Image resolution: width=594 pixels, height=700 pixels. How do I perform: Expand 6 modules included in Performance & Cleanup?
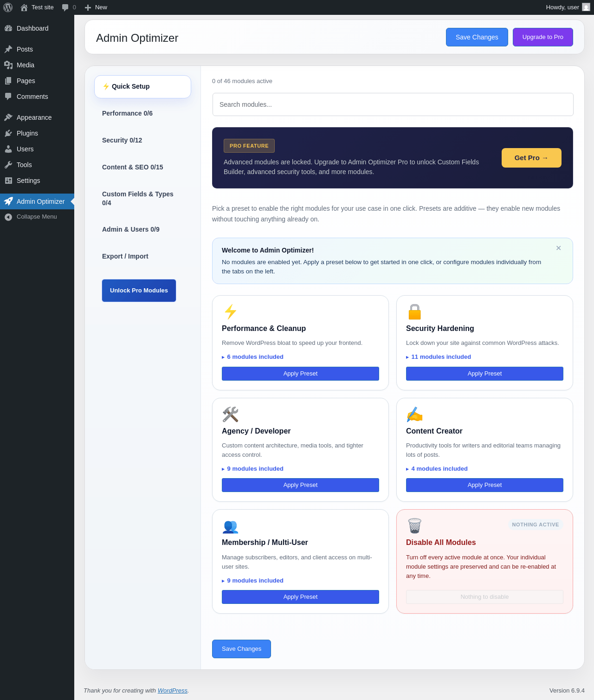252,357
